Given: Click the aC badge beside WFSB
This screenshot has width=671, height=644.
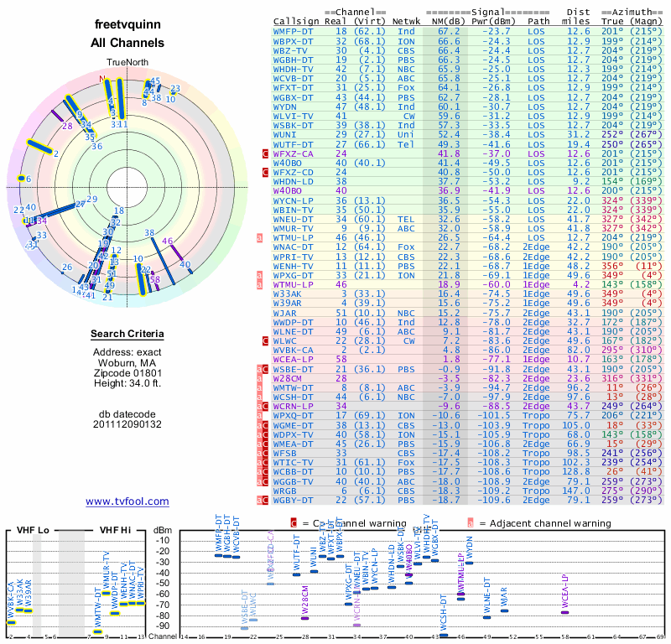Looking at the screenshot, I should 263,453.
